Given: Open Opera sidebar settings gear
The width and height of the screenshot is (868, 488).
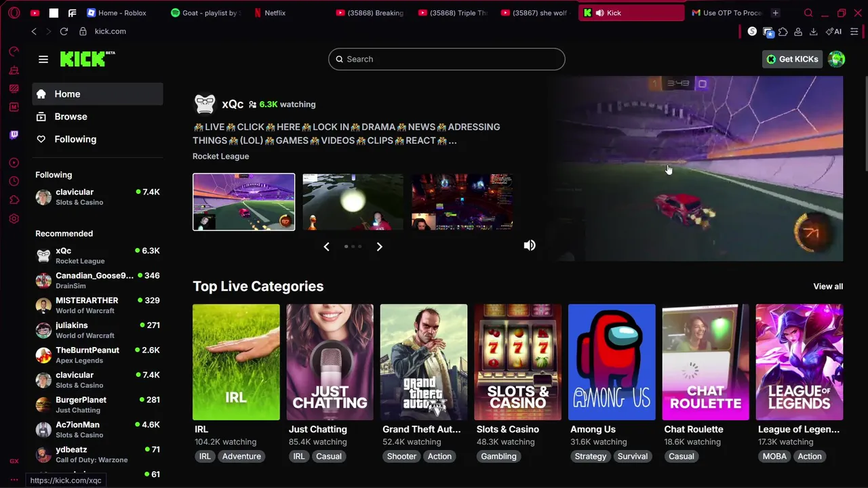Looking at the screenshot, I should [x=14, y=219].
